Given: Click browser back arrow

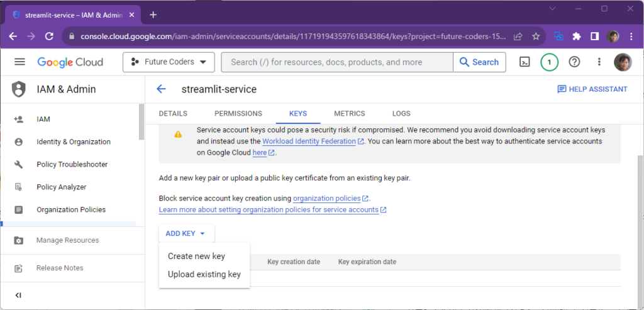Looking at the screenshot, I should (x=13, y=36).
